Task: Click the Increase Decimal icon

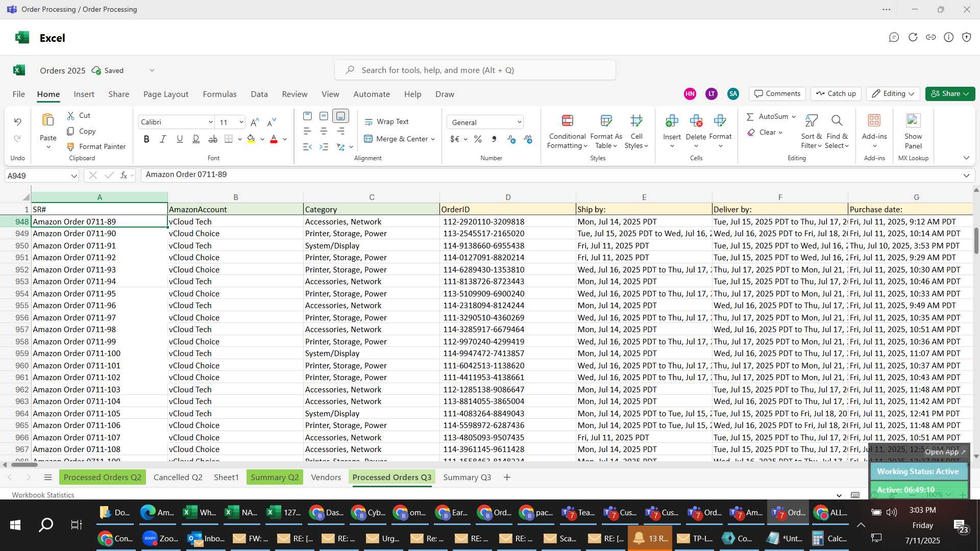Action: pos(511,139)
